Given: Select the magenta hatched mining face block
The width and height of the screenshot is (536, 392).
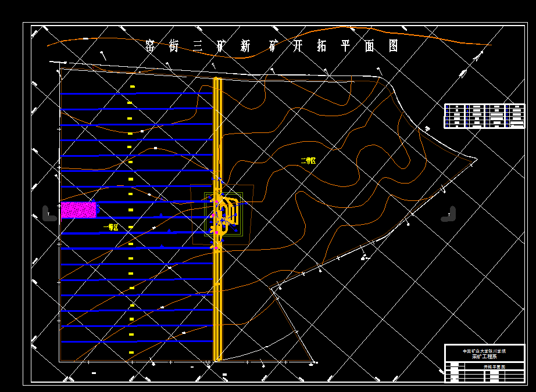Looking at the screenshot, I should pos(78,210).
